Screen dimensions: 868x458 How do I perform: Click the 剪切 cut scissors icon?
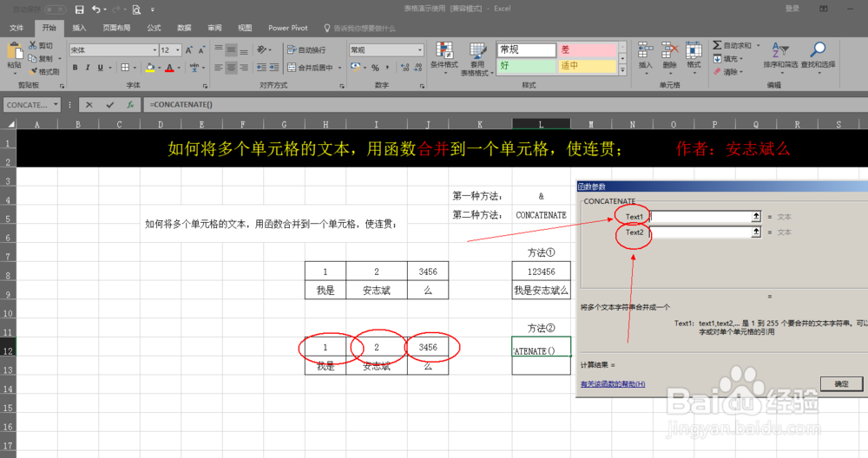click(33, 45)
